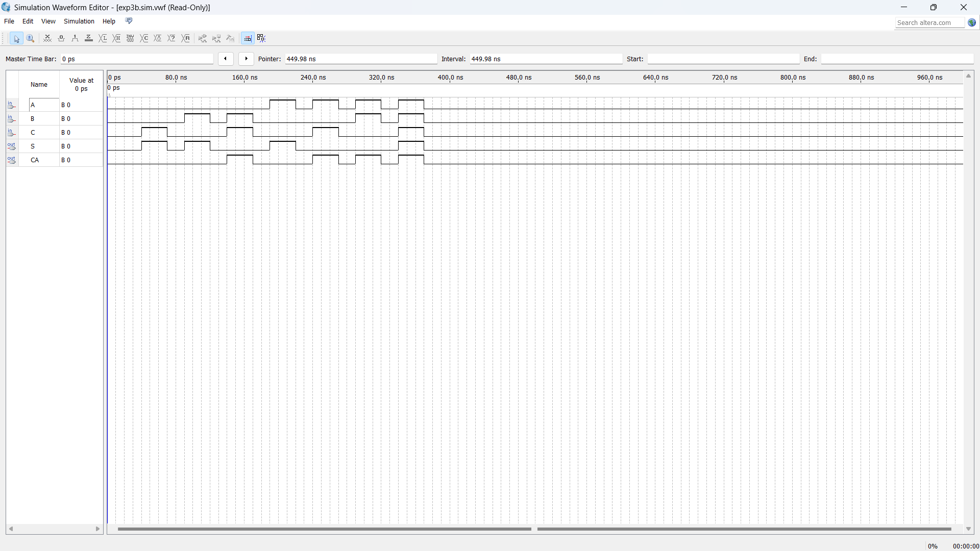Activate the Zoom tool magnifier

pyautogui.click(x=31, y=38)
